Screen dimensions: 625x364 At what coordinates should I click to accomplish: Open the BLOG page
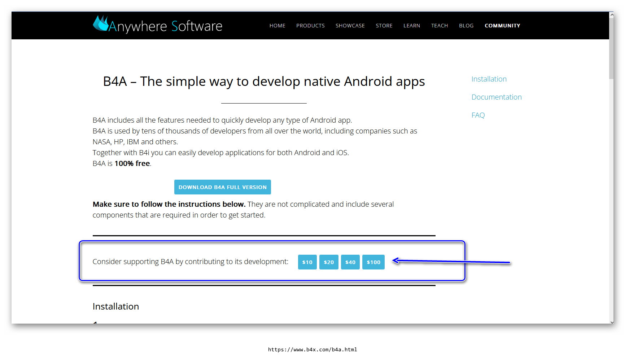[x=466, y=26]
